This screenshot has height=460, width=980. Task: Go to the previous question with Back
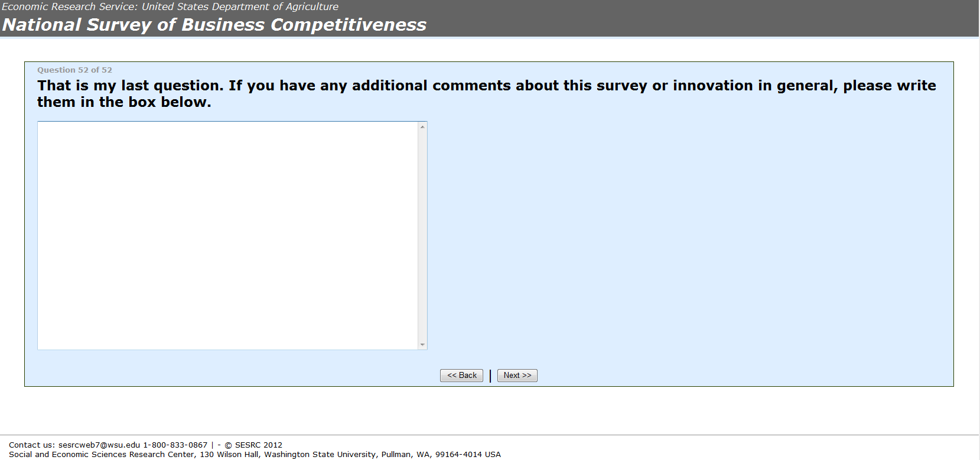(461, 376)
